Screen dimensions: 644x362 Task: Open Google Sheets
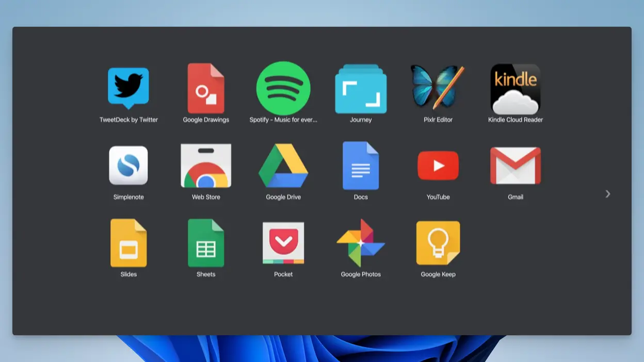coord(206,242)
